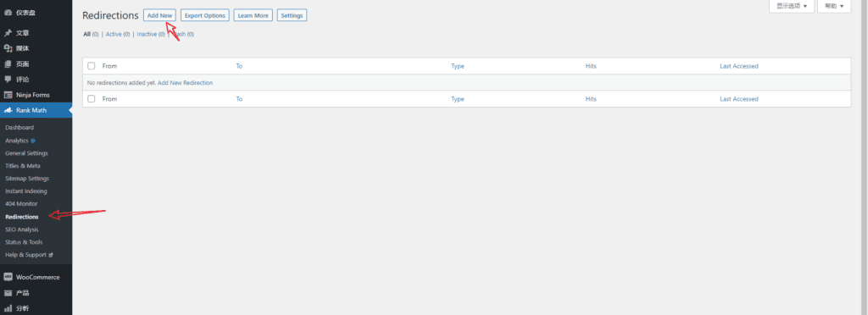This screenshot has width=868, height=315.
Task: Sort by To in the table header
Action: [x=239, y=66]
